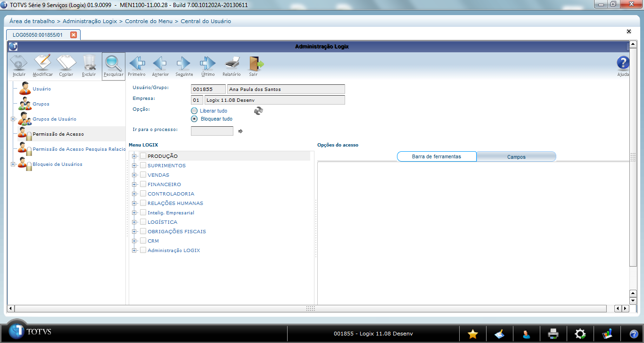
Task: Click the horizontal scrollbar left arrow
Action: [10, 308]
